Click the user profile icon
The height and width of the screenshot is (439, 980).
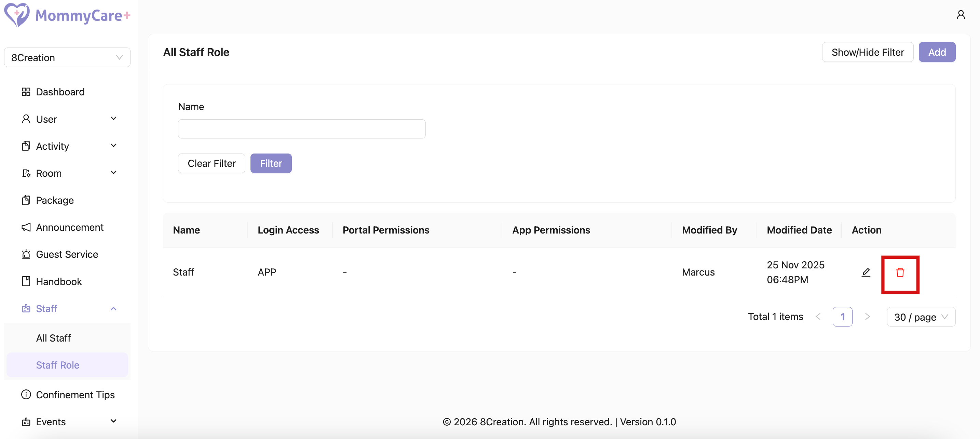tap(960, 15)
